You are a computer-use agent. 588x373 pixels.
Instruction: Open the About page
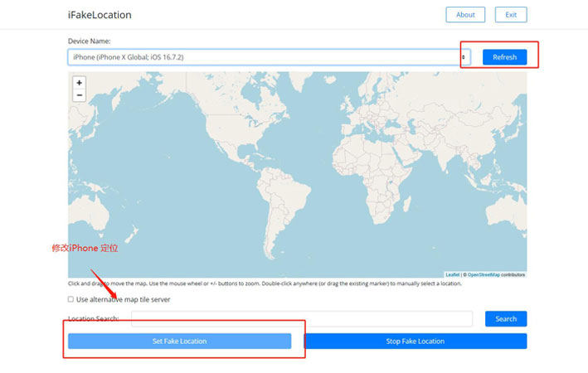click(465, 15)
